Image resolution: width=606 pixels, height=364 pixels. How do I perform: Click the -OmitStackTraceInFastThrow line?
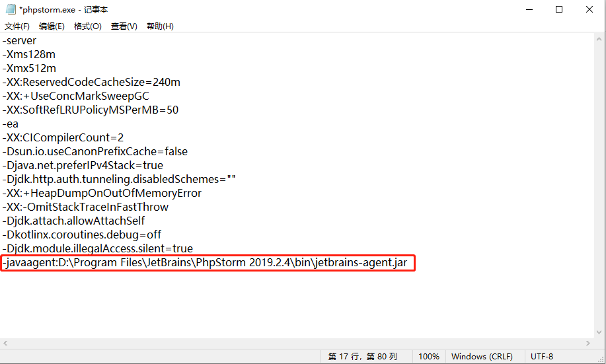[85, 207]
